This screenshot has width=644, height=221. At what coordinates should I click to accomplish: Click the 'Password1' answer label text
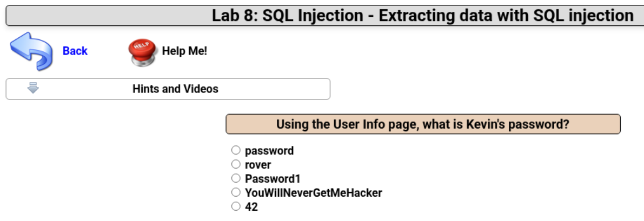pos(272,179)
